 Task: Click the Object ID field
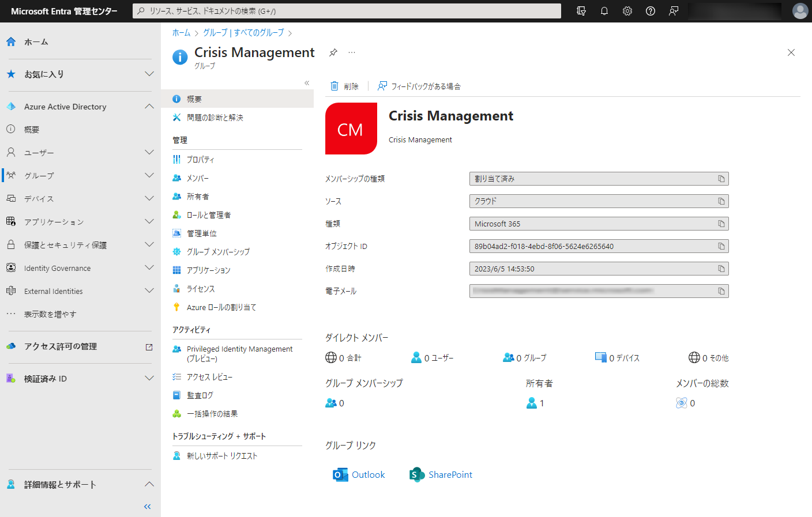599,246
